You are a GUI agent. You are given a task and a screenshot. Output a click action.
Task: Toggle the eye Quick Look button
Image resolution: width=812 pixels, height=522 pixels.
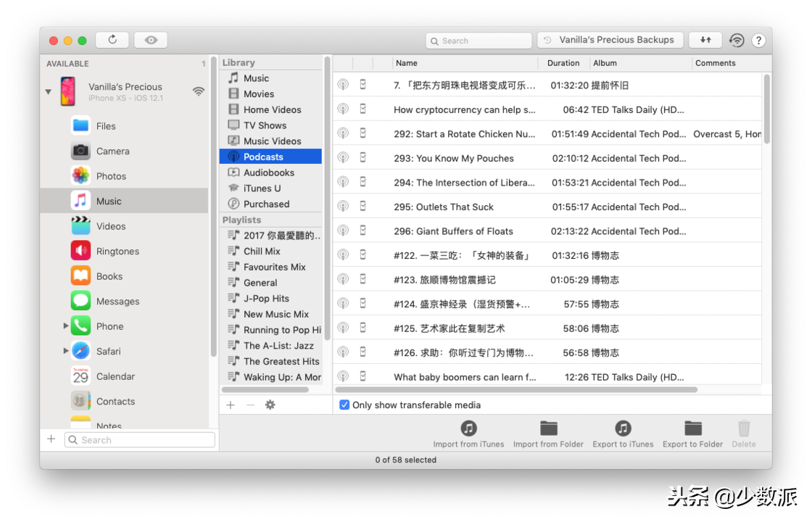pos(151,40)
